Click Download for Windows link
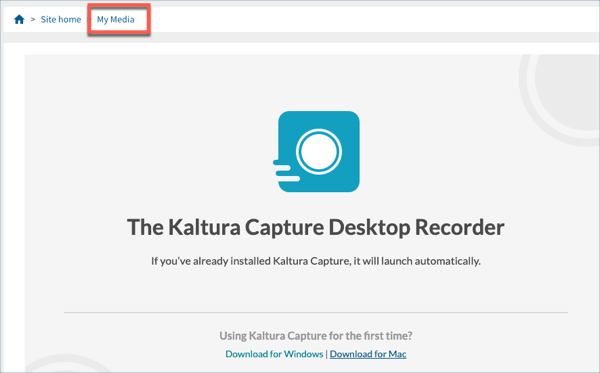600x373 pixels. pyautogui.click(x=274, y=354)
